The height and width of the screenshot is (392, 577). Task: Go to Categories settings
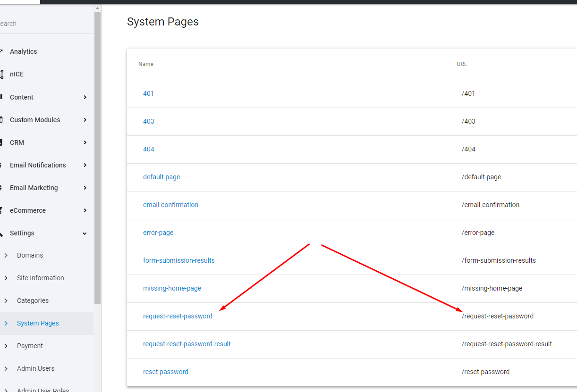[x=33, y=300]
